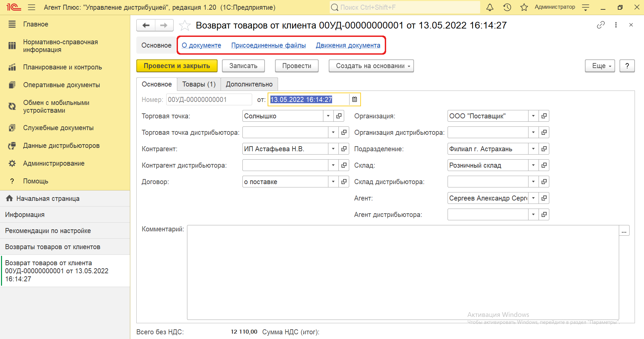Open calendar picker for document date

tap(355, 99)
